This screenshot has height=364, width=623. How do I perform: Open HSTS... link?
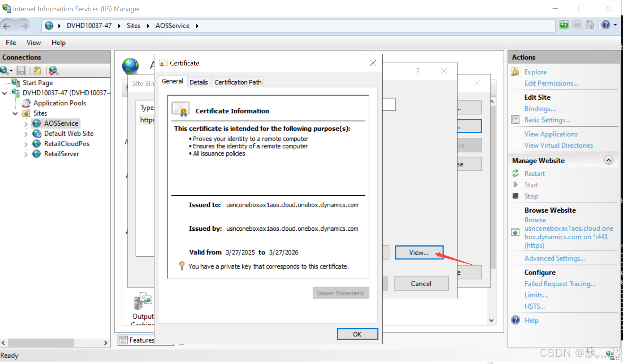(534, 306)
